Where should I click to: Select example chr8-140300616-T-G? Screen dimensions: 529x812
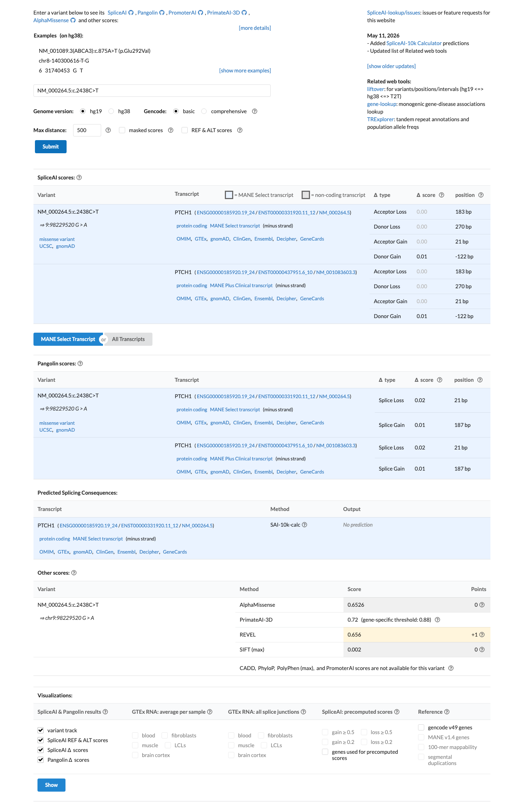(64, 61)
